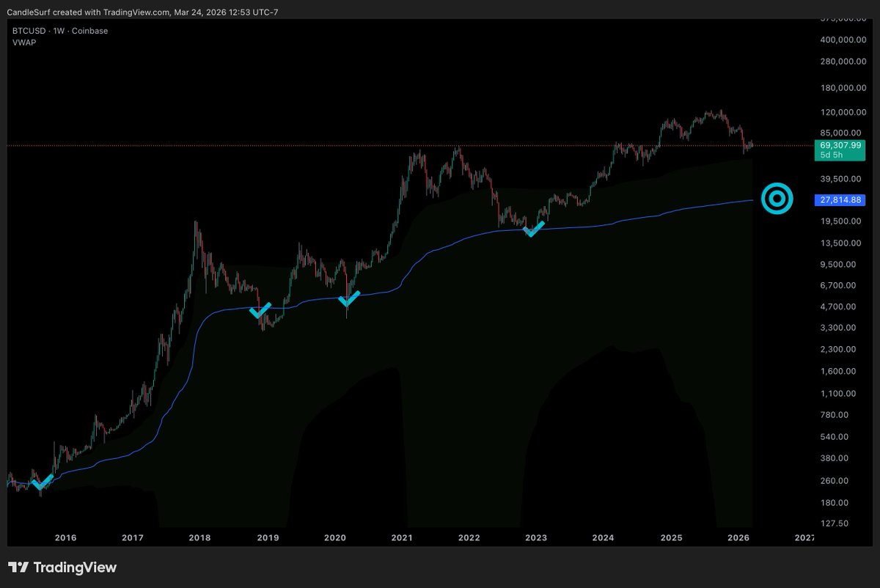880x588 pixels.
Task: Click the 2025 time axis label
Action: click(671, 538)
